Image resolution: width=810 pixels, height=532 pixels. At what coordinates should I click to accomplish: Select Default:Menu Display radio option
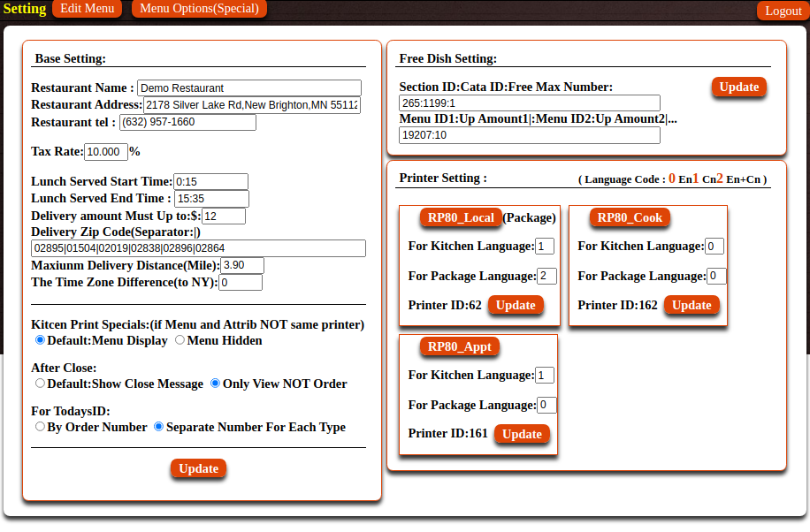coord(40,340)
